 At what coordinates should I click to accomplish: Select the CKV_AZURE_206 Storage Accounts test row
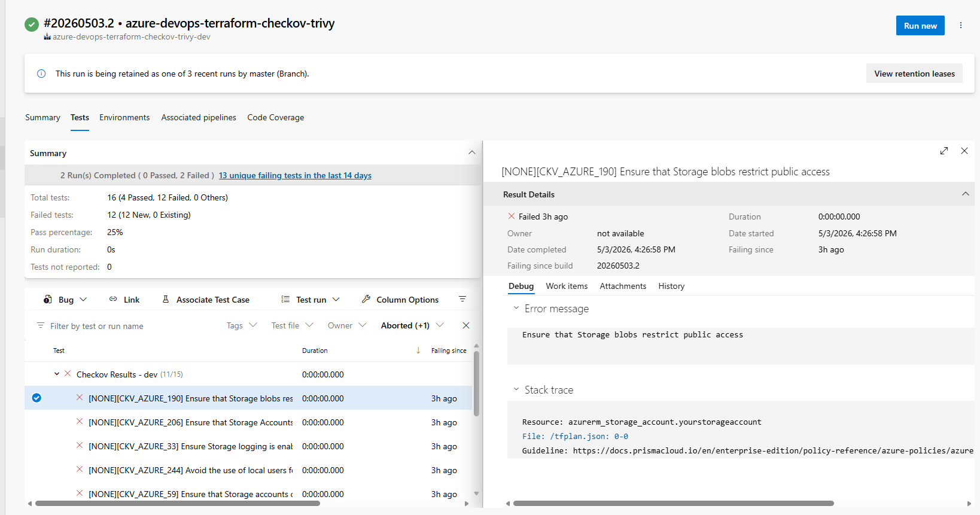pos(248,422)
